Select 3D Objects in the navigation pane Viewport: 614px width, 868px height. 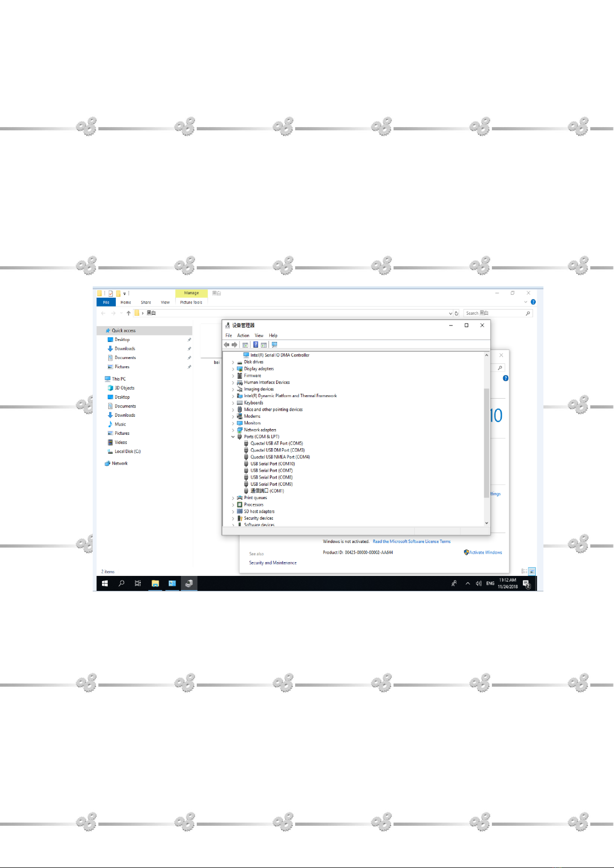pyautogui.click(x=124, y=388)
